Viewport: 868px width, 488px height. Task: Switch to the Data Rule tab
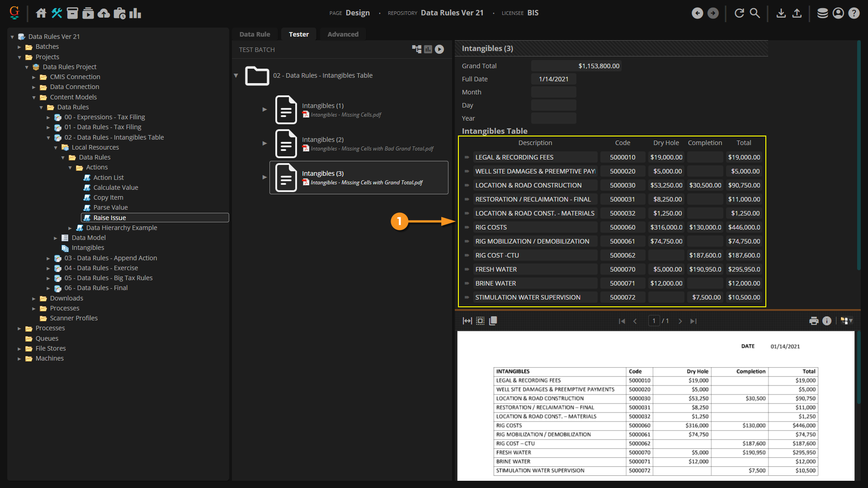pos(255,34)
